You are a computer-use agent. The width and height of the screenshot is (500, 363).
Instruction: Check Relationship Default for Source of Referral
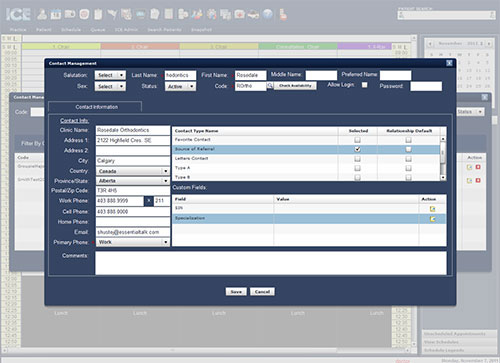408,149
